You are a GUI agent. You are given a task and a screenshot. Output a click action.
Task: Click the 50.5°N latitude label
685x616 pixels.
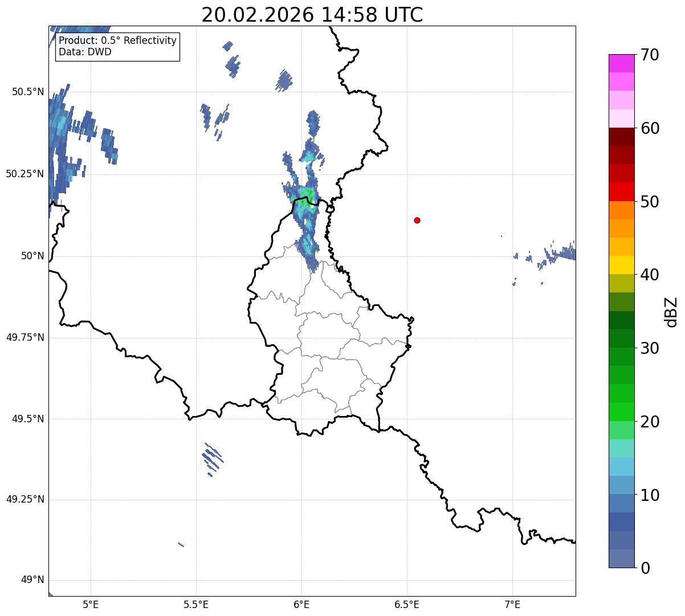(27, 92)
